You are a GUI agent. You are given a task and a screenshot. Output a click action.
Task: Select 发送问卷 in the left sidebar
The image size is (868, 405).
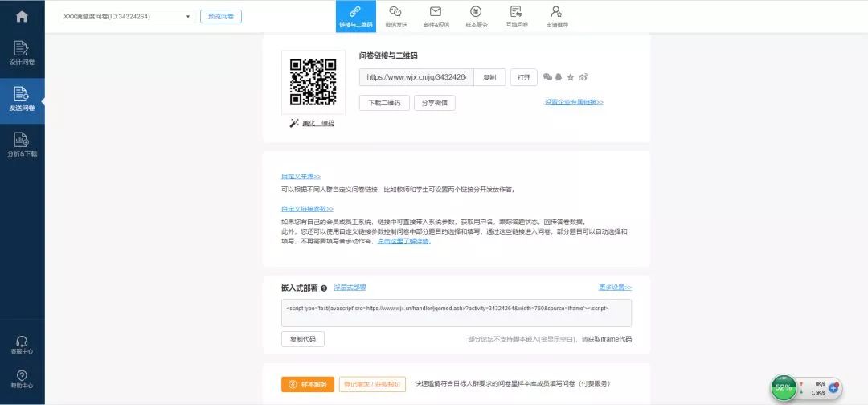[x=23, y=100]
